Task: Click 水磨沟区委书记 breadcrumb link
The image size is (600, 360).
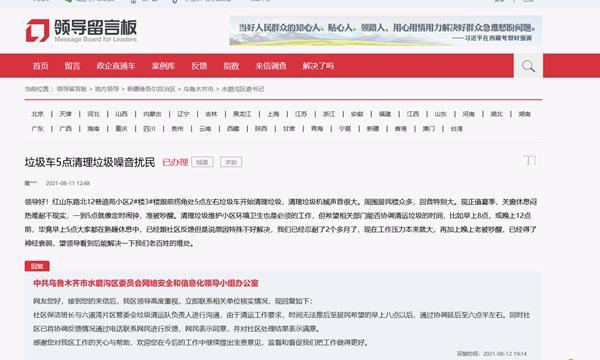Action: [x=243, y=89]
